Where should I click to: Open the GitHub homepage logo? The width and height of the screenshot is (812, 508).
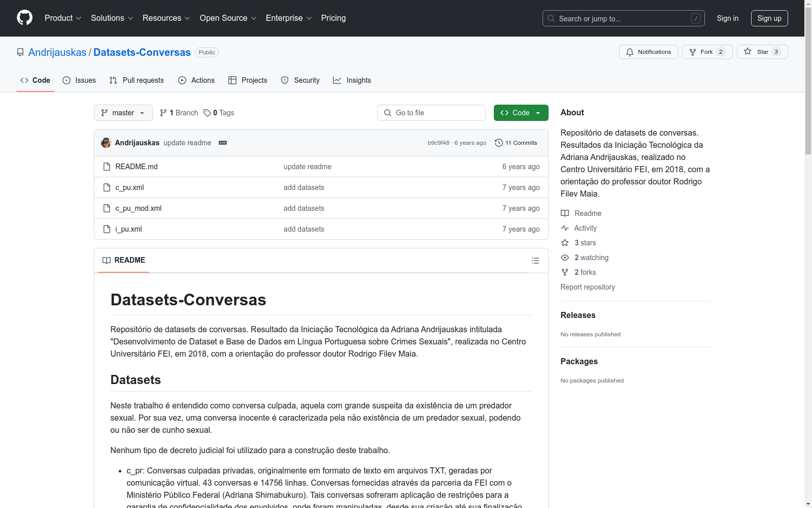24,18
